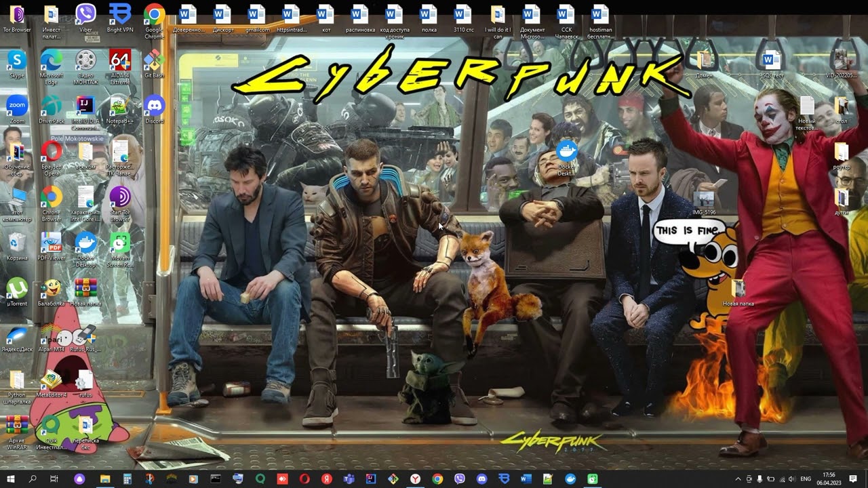Open Яндекс.Диск shortcut

click(17, 339)
